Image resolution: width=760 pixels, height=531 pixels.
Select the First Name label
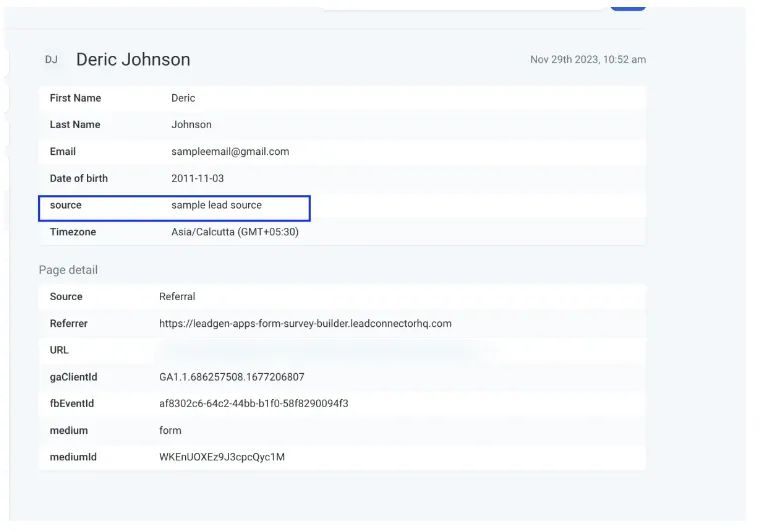(x=75, y=98)
